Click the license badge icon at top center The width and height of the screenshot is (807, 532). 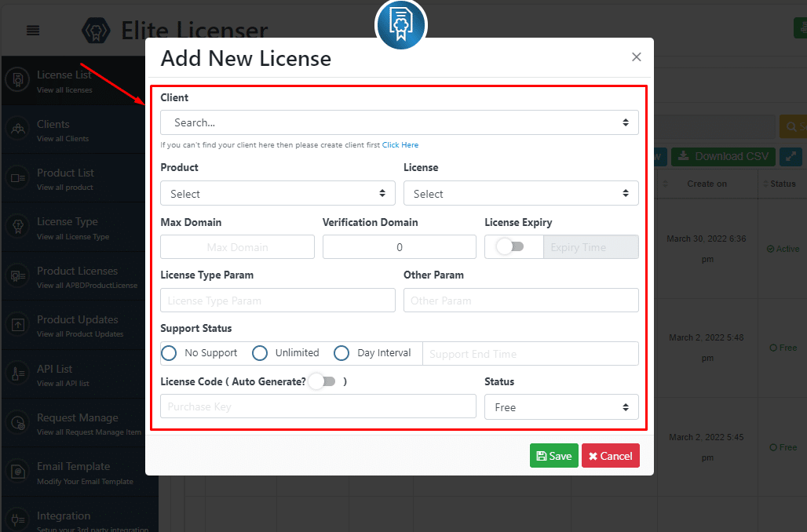pos(400,24)
